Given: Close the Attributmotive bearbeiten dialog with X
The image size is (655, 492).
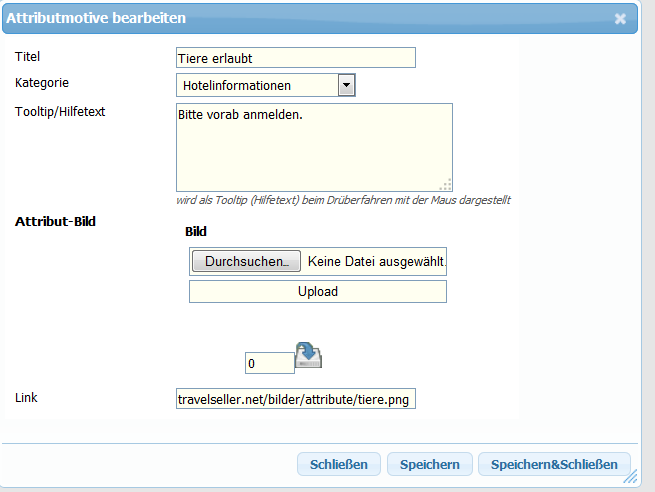Looking at the screenshot, I should (x=620, y=19).
